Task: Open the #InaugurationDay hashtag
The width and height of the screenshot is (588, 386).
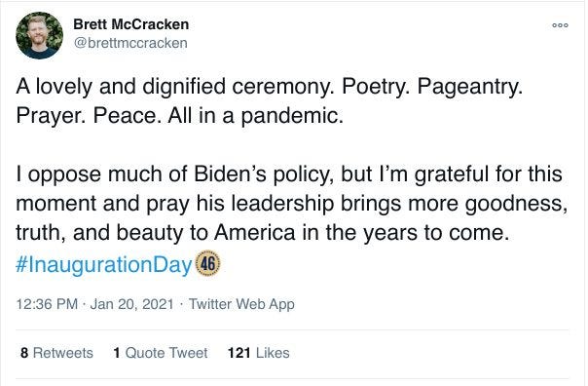Action: coord(104,264)
